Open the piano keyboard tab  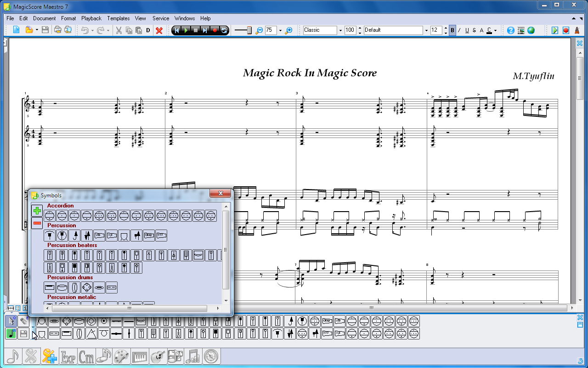pyautogui.click(x=140, y=356)
